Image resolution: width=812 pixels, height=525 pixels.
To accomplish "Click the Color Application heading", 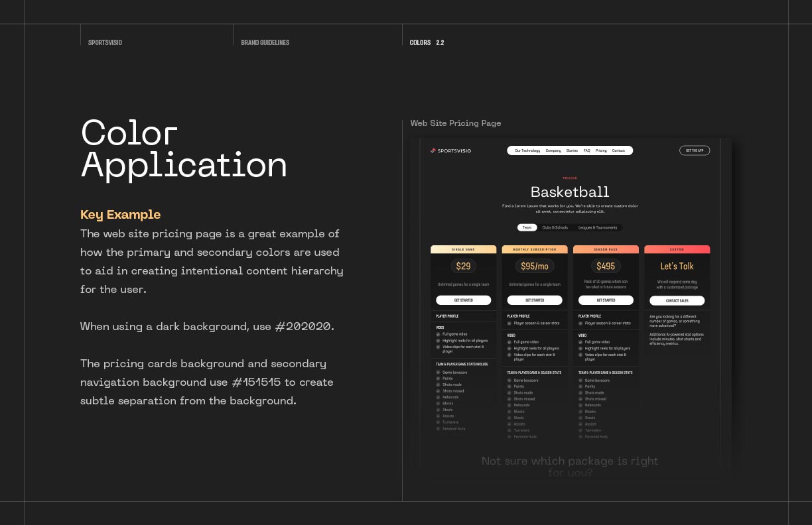I will pyautogui.click(x=184, y=149).
